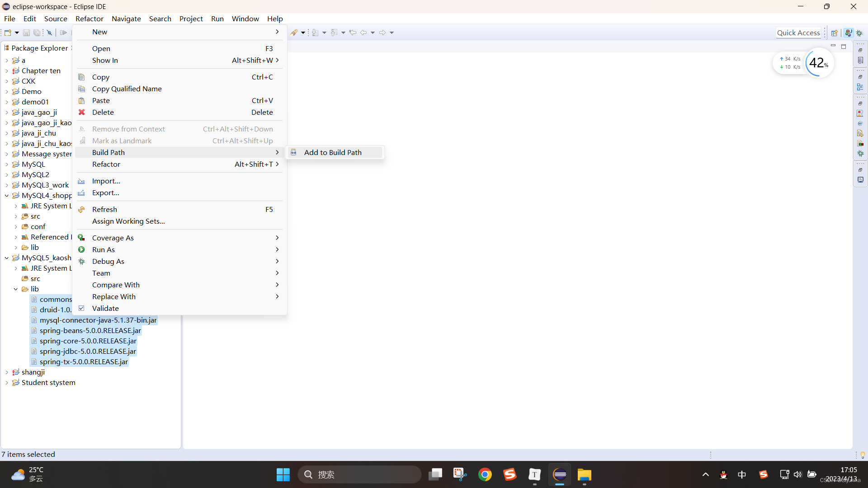The width and height of the screenshot is (868, 488).
Task: Open the Javadoc @ view icon
Action: (x=860, y=123)
